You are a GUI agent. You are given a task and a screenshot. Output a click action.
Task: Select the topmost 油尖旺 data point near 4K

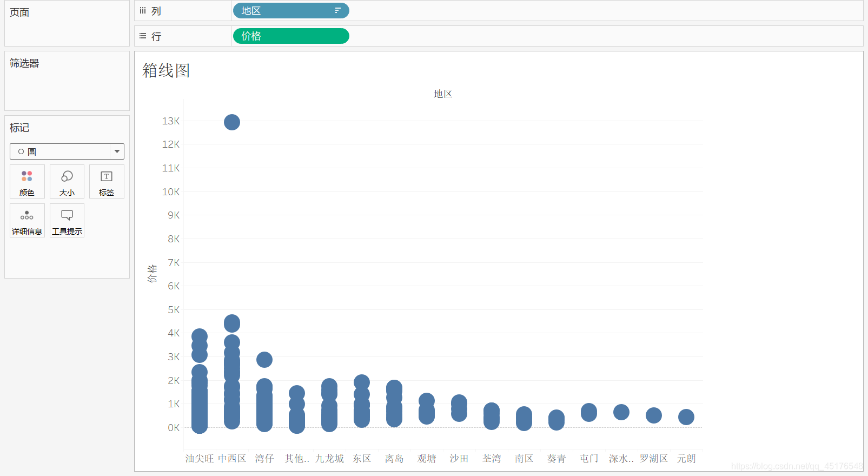click(200, 336)
